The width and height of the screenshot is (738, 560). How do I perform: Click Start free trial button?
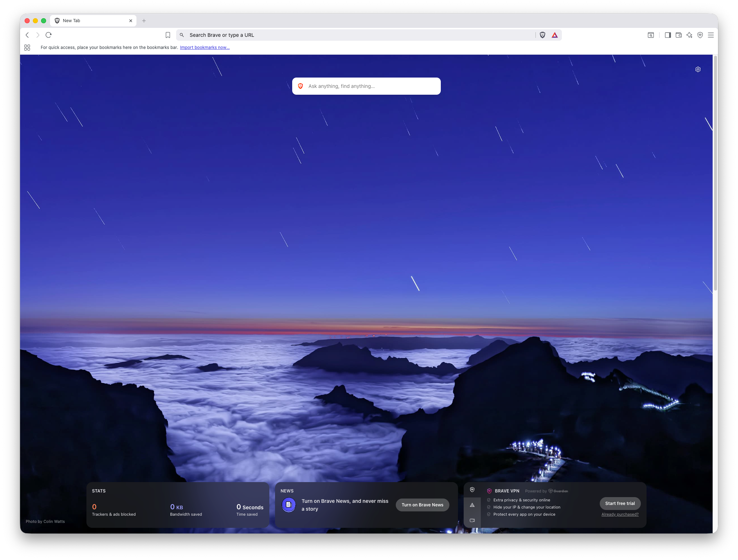(x=620, y=504)
